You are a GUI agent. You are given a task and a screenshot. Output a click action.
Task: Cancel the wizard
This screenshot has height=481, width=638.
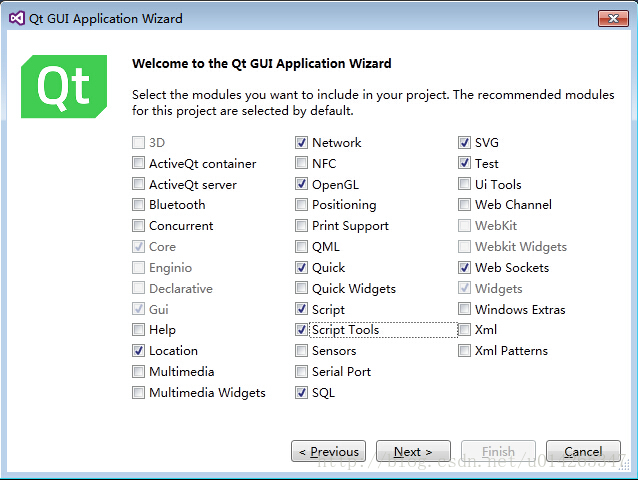pyautogui.click(x=583, y=451)
